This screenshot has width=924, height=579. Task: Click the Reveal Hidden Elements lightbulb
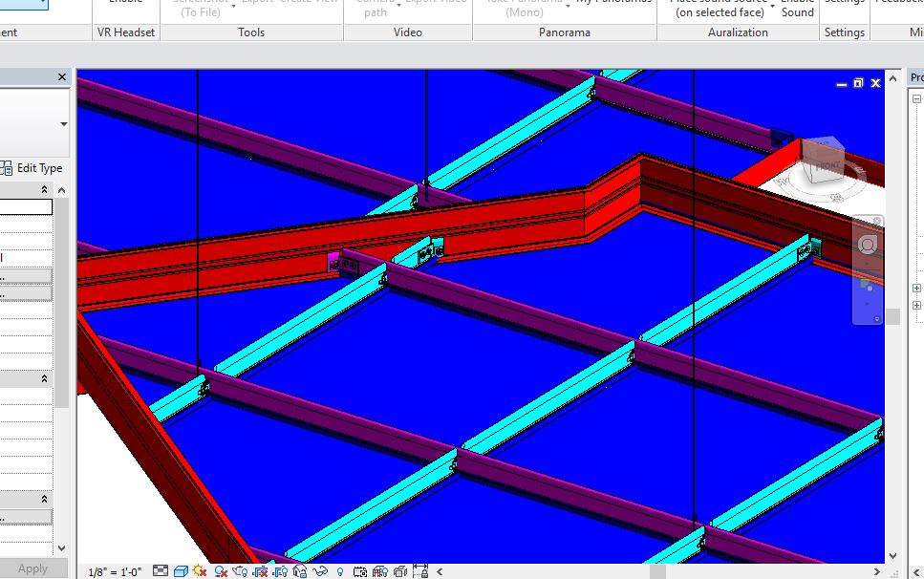[340, 571]
